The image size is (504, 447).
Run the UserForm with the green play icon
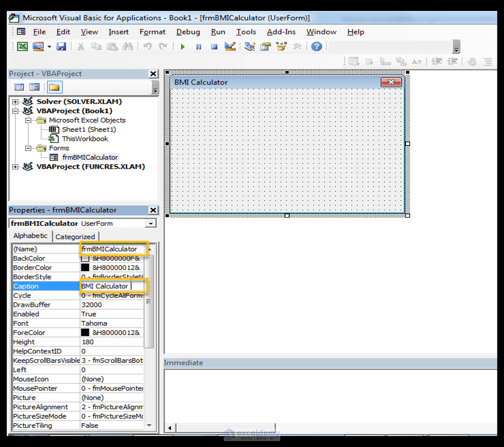click(183, 46)
